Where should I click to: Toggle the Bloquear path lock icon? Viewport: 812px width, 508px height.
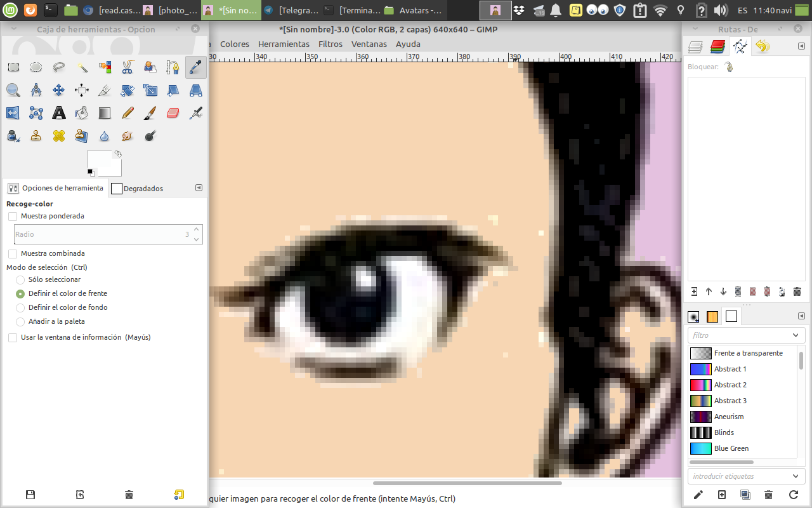[729, 67]
